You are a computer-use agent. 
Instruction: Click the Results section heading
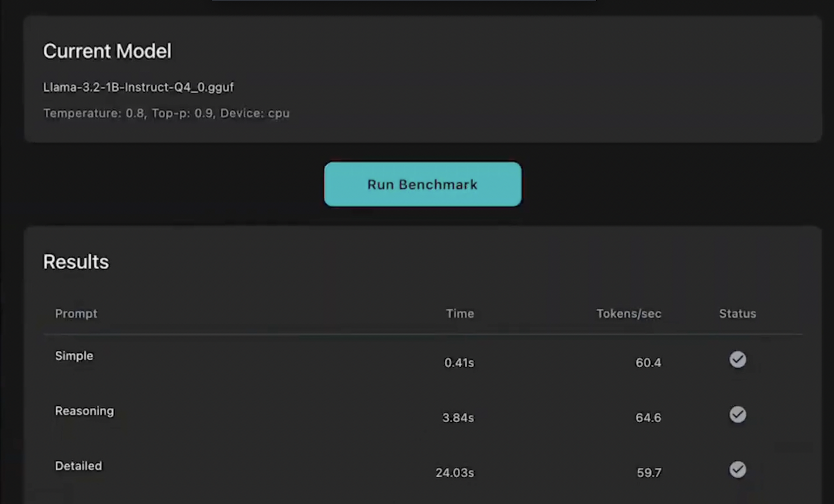pos(76,262)
